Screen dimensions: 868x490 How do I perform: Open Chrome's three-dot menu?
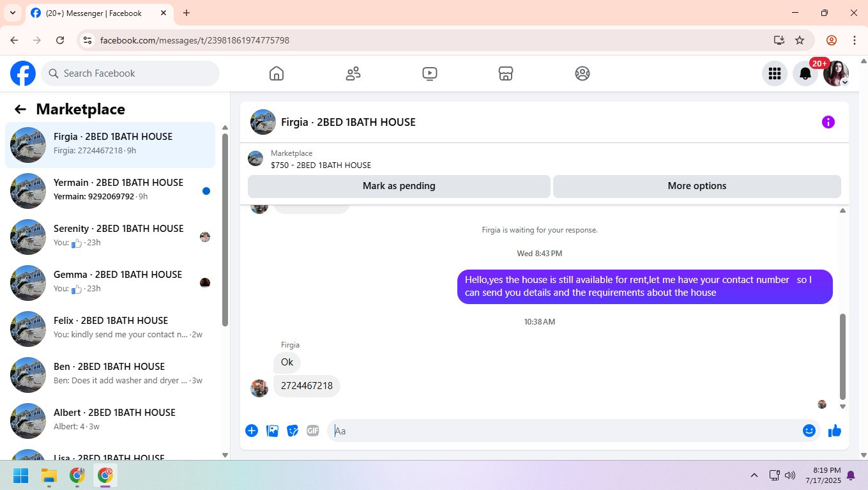855,40
